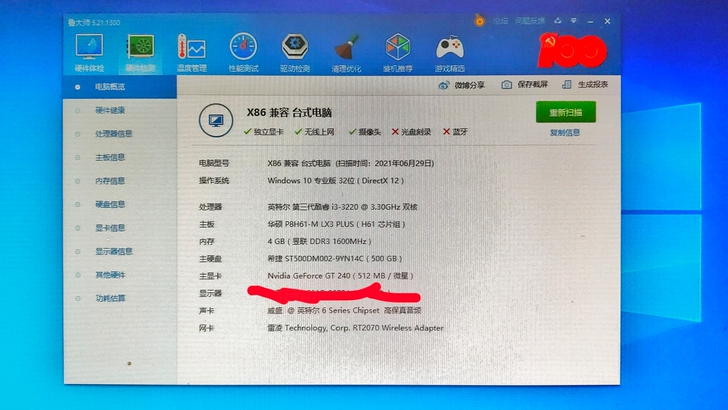Click the scan date 2021年06月29日 text

pos(402,163)
